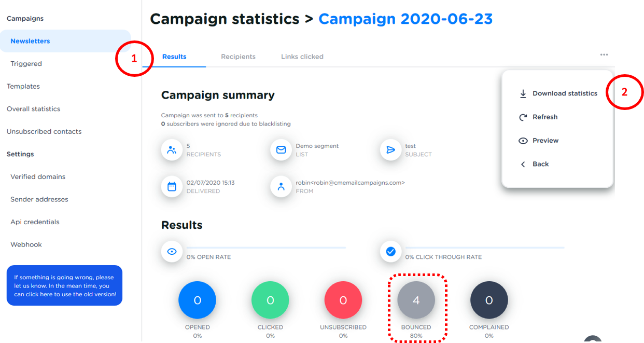Click the open rate eye icon
Viewport: 644px width, 343px height.
[x=172, y=252]
